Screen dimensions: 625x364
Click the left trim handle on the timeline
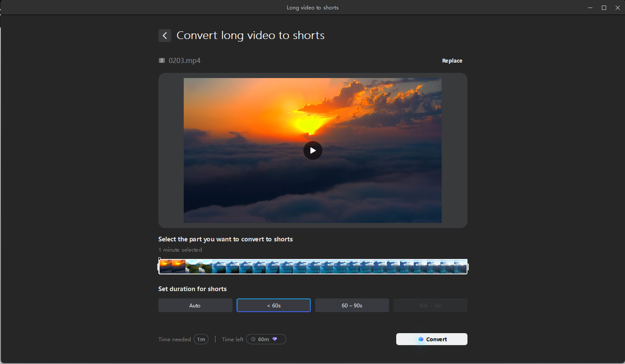click(158, 266)
